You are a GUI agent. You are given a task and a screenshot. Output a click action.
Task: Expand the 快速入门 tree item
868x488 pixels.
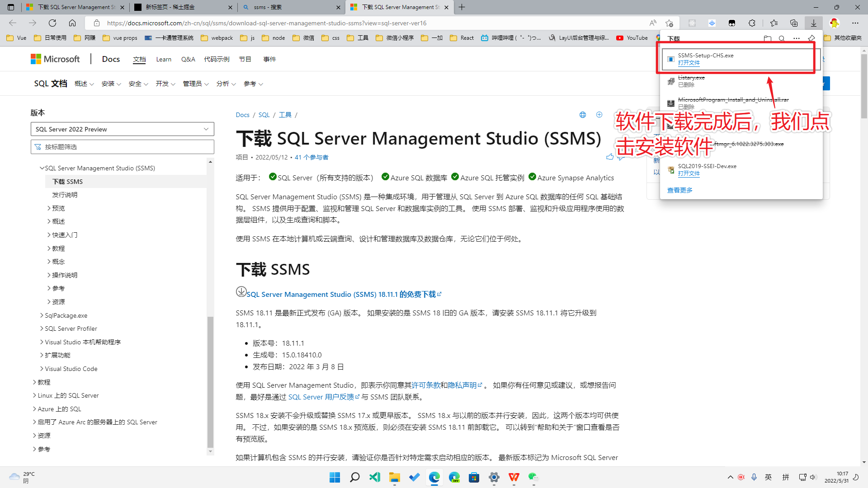pyautogui.click(x=49, y=235)
